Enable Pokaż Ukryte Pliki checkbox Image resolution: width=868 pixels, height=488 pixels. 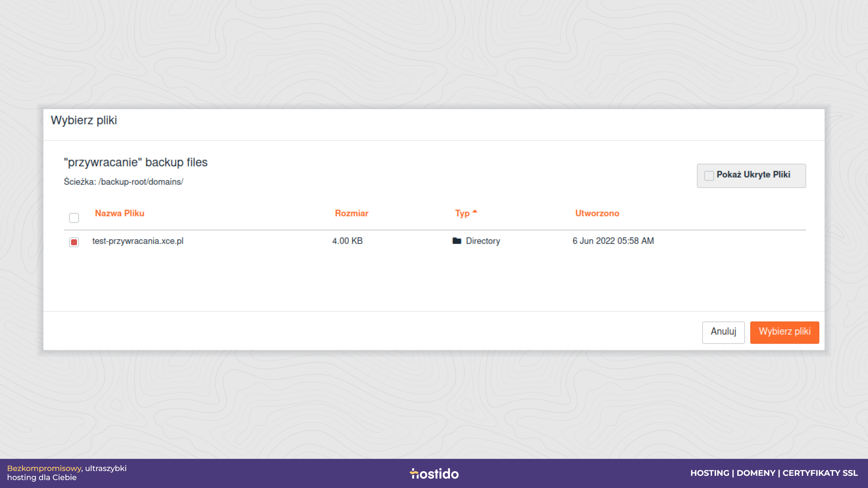pos(709,175)
